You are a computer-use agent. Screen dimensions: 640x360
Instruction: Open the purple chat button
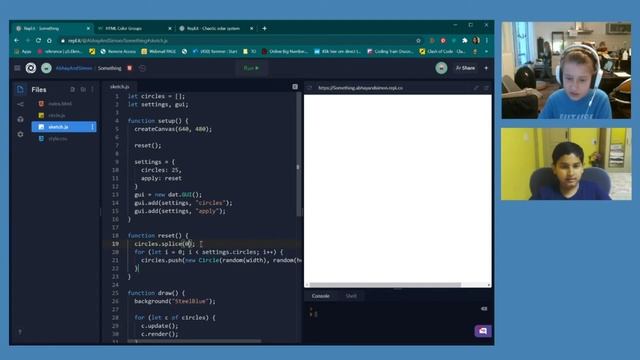click(483, 331)
